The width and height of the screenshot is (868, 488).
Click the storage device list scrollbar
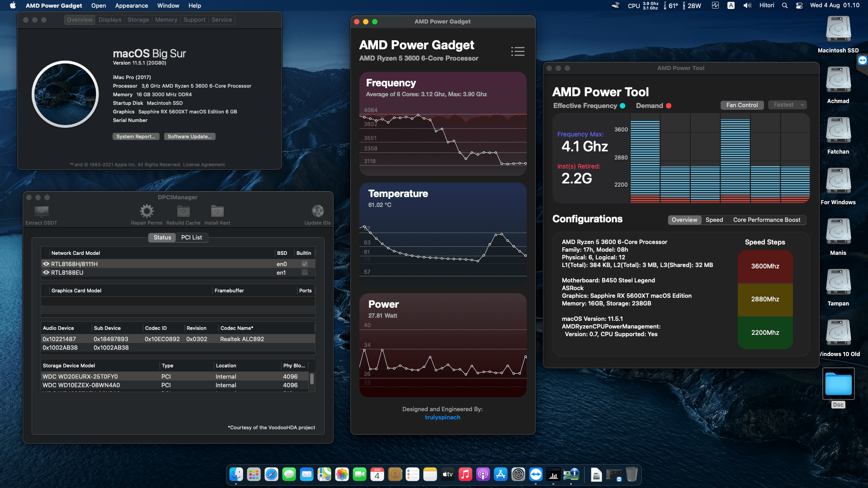pyautogui.click(x=312, y=379)
